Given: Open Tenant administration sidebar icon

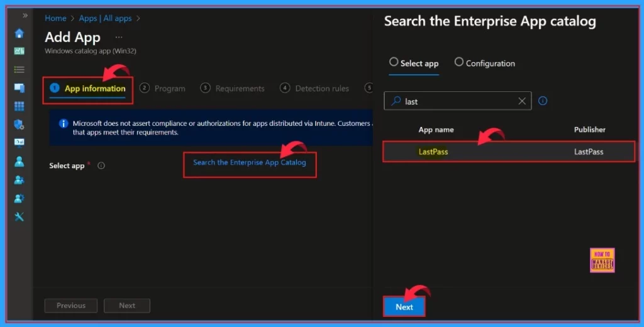Looking at the screenshot, I should (19, 199).
